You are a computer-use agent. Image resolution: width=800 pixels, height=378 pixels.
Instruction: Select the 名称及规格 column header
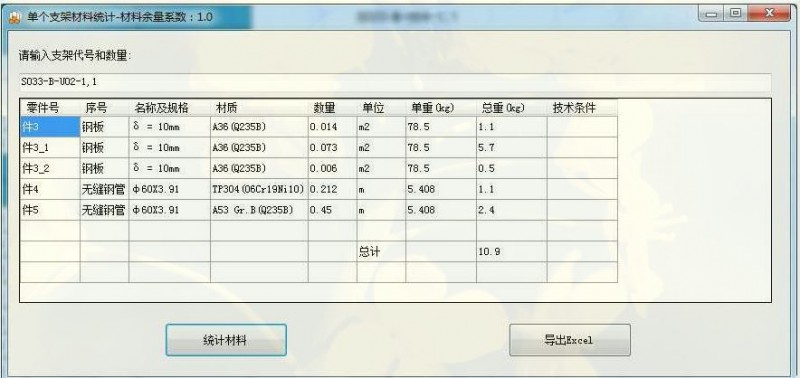coord(169,108)
